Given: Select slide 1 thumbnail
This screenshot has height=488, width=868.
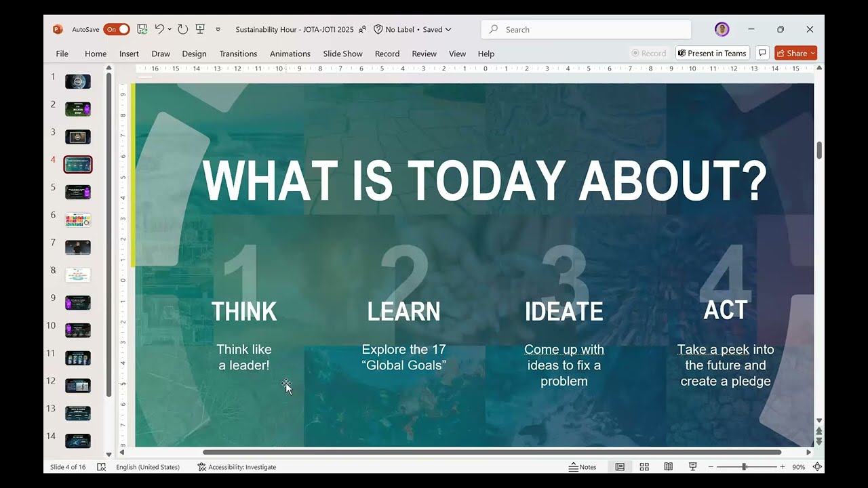Looking at the screenshot, I should click(x=78, y=81).
